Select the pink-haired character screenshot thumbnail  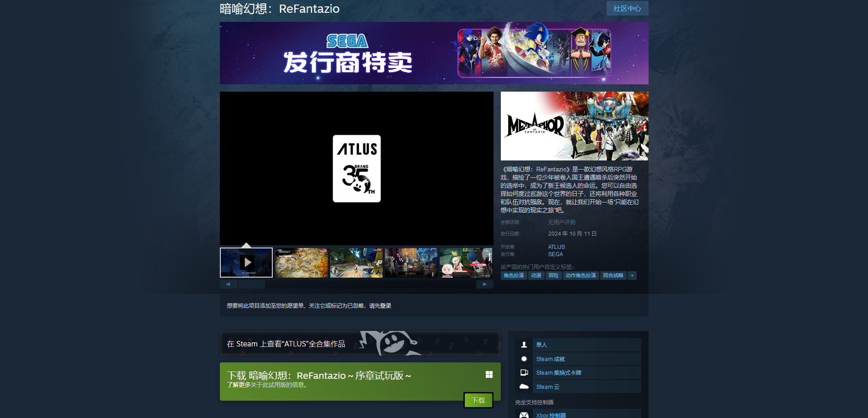coord(466,263)
